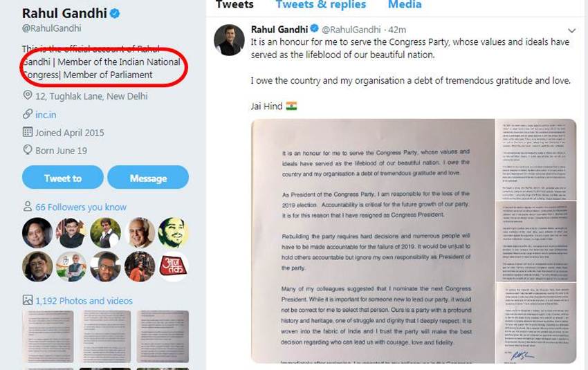Switch to the Tweets & replies tab
This screenshot has width=588, height=370.
321,5
